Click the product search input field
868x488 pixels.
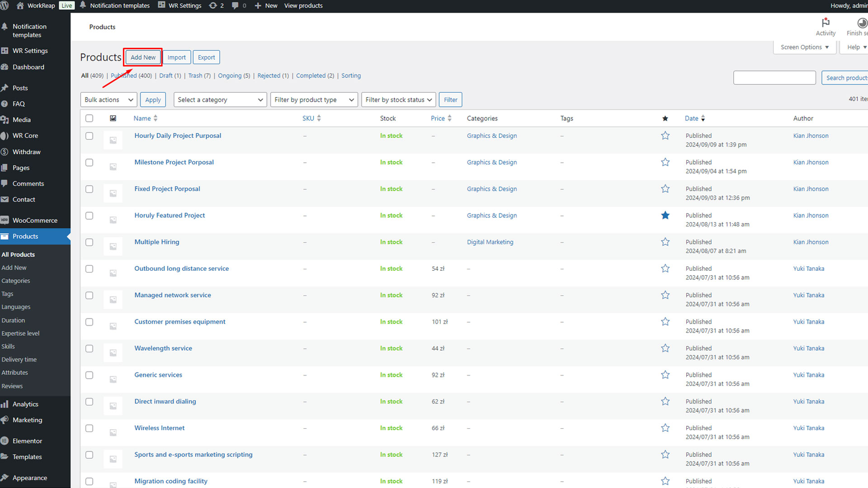(774, 78)
